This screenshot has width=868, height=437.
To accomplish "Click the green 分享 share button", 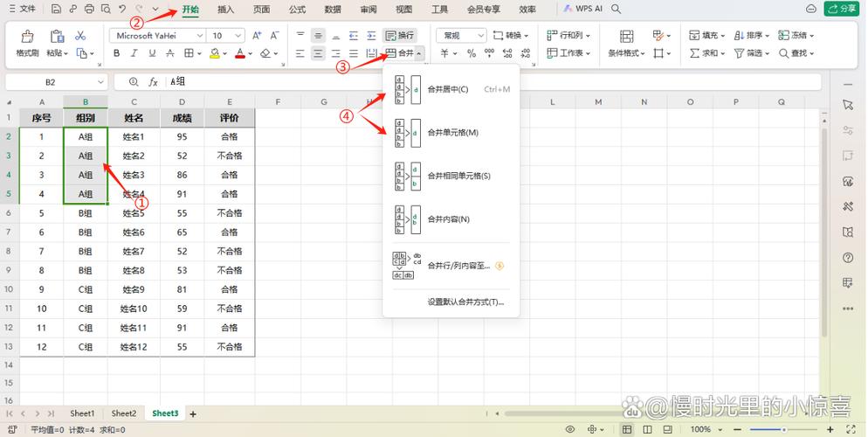I will click(x=842, y=9).
